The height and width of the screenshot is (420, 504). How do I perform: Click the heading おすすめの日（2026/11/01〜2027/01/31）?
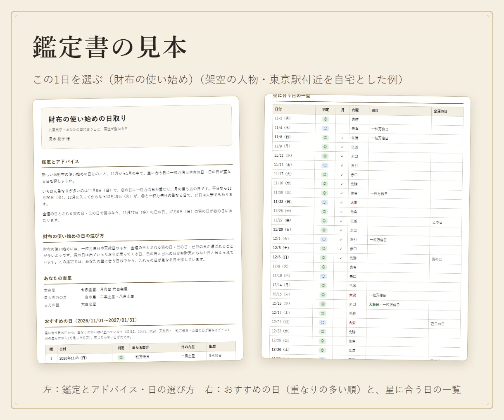(x=91, y=321)
